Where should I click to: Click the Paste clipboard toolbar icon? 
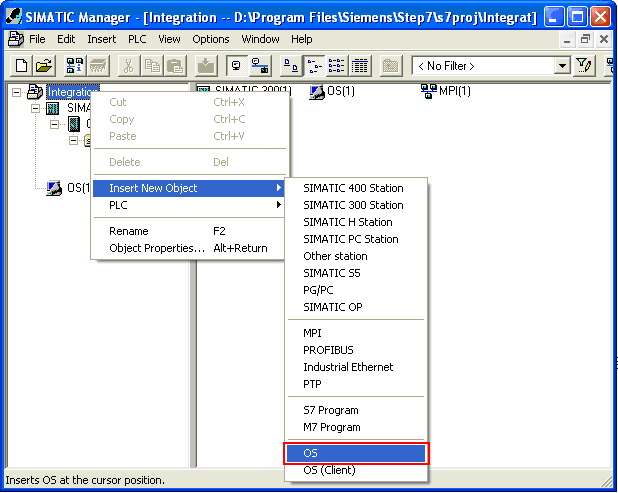175,65
